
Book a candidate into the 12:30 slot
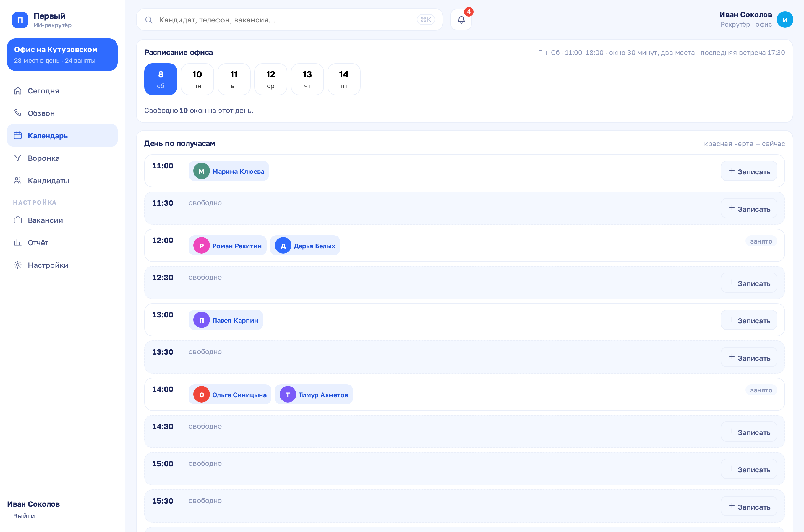coord(749,283)
